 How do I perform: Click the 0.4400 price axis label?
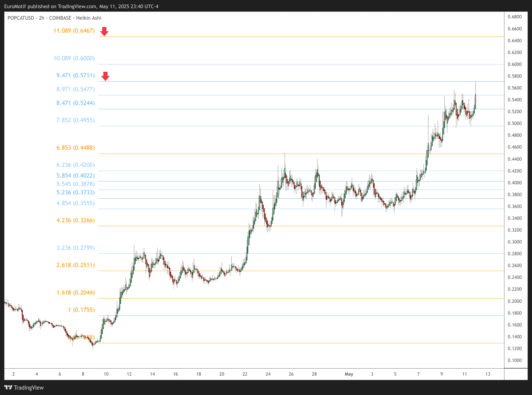[x=515, y=159]
